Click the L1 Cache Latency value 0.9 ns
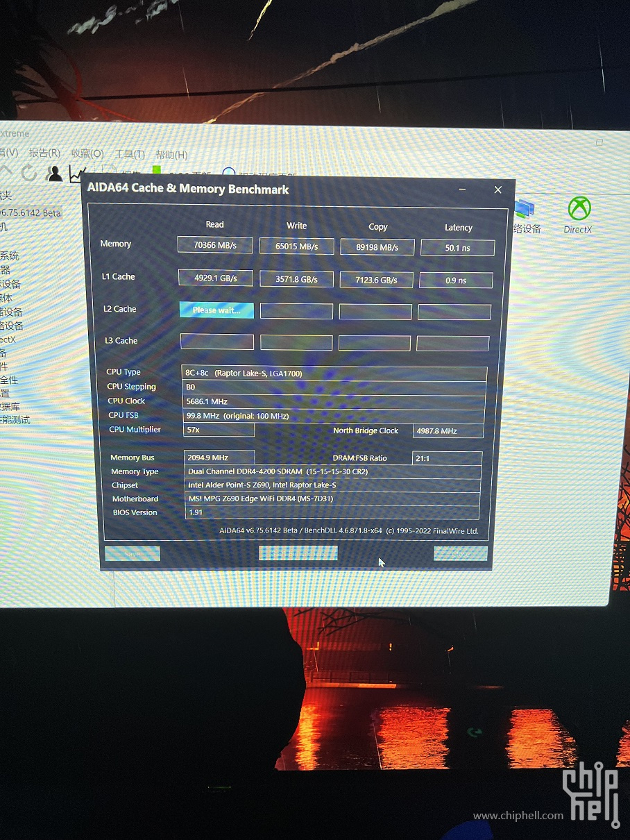The width and height of the screenshot is (630, 840). pos(457,280)
